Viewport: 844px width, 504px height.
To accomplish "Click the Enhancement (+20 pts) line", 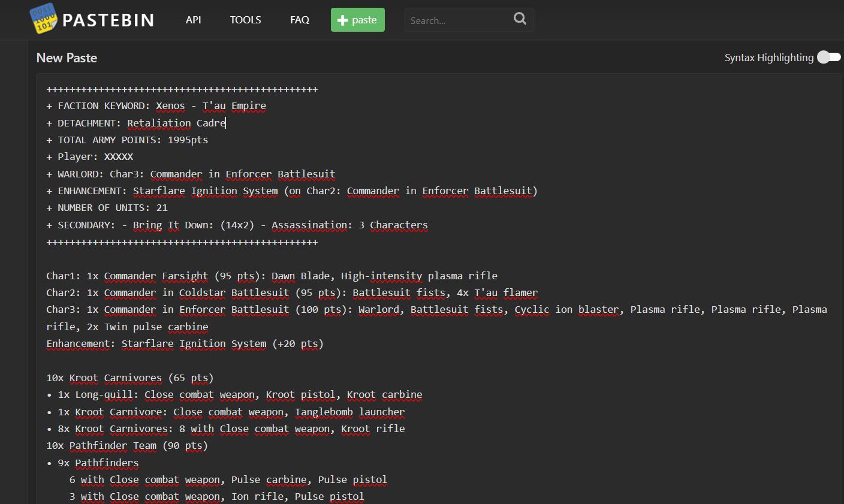I will [185, 343].
